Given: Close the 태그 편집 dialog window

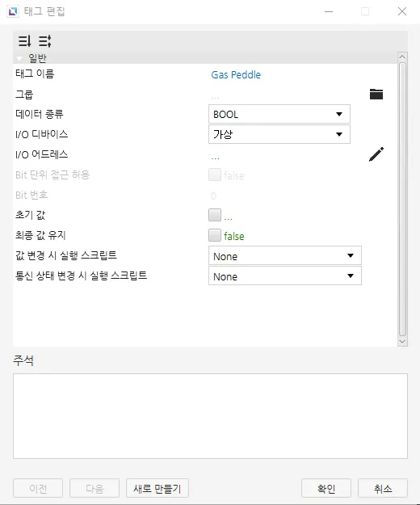Looking at the screenshot, I should tap(402, 11).
